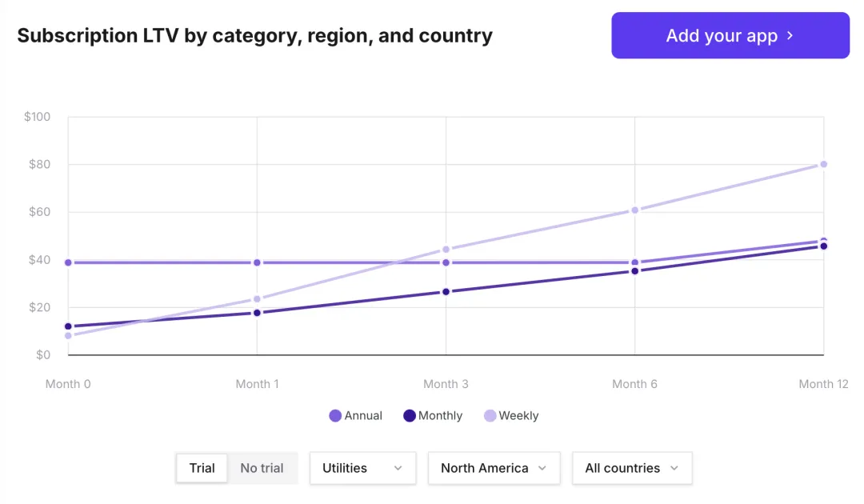Image resolution: width=864 pixels, height=504 pixels.
Task: Toggle the Monthly legend series dot
Action: [x=410, y=416]
